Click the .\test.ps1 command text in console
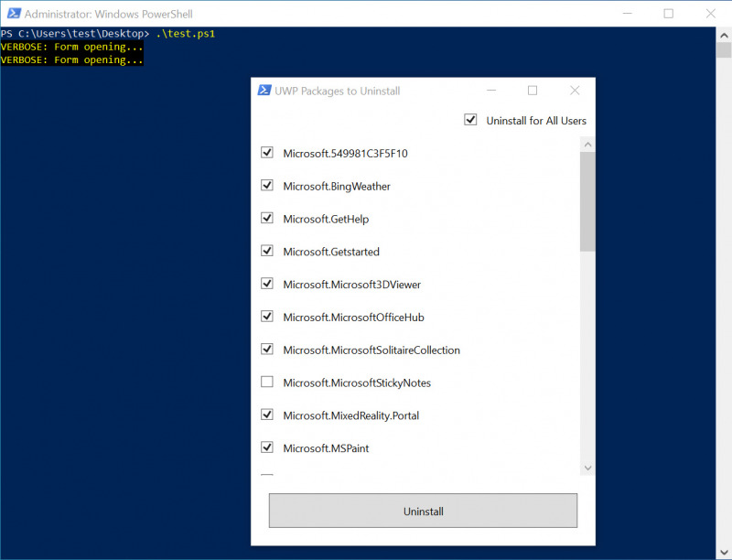Image resolution: width=732 pixels, height=560 pixels. click(x=186, y=34)
